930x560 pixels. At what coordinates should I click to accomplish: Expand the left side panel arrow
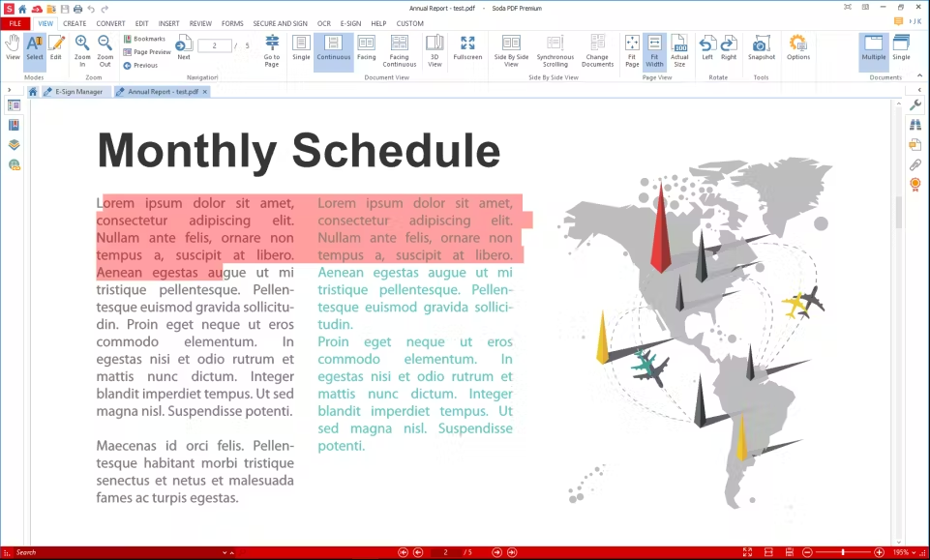coord(9,90)
